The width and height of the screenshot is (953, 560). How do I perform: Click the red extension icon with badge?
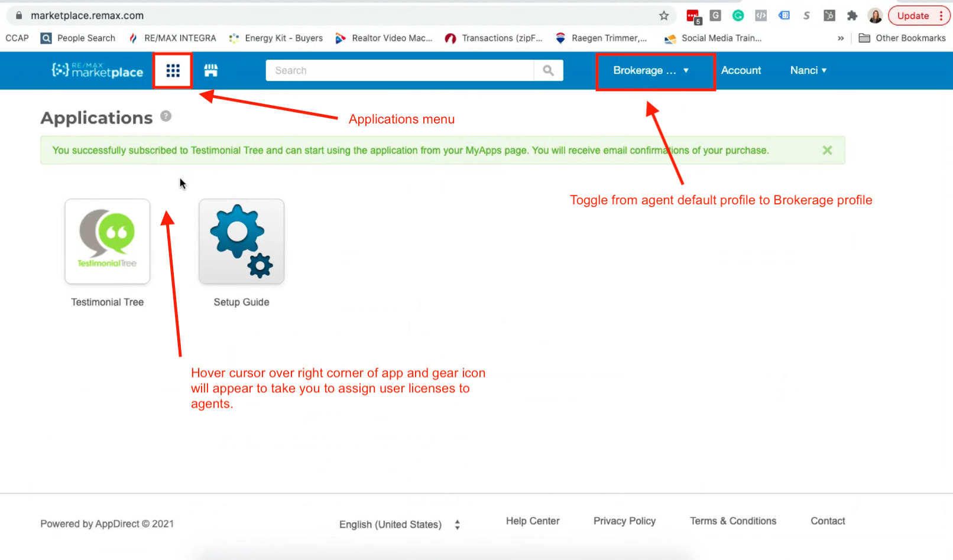point(693,17)
